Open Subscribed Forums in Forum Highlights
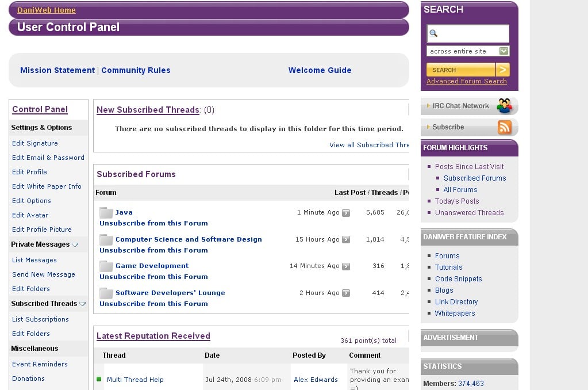This screenshot has height=390, width=588. pyautogui.click(x=475, y=178)
